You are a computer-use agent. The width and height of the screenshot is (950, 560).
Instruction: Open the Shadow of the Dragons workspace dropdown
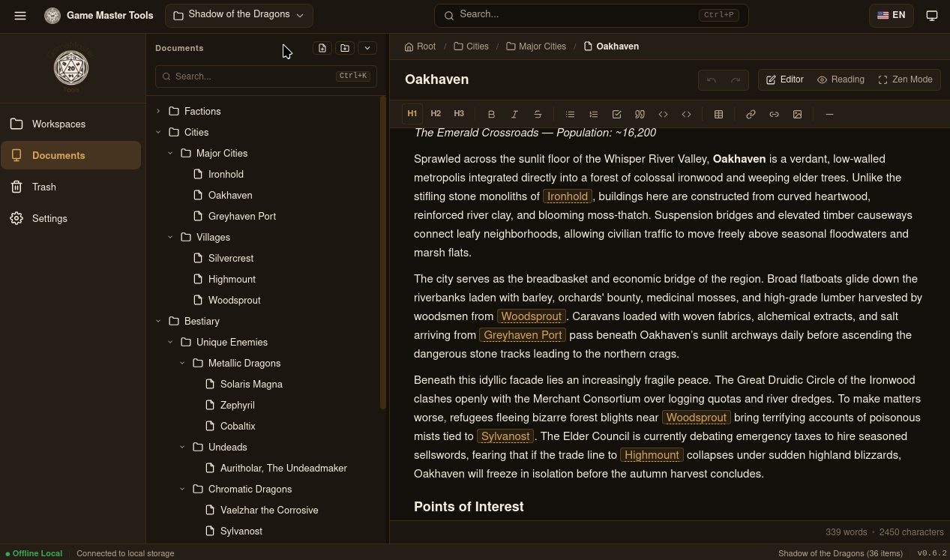pos(238,15)
